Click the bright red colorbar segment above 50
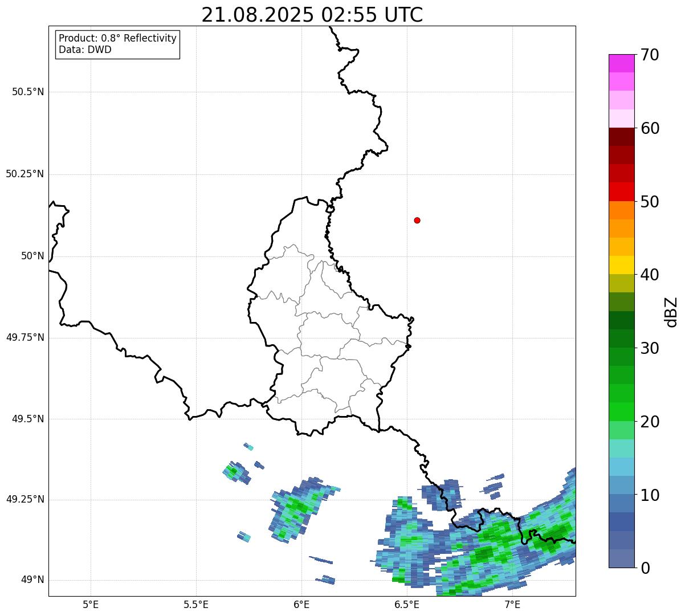685x616 pixels. point(621,191)
